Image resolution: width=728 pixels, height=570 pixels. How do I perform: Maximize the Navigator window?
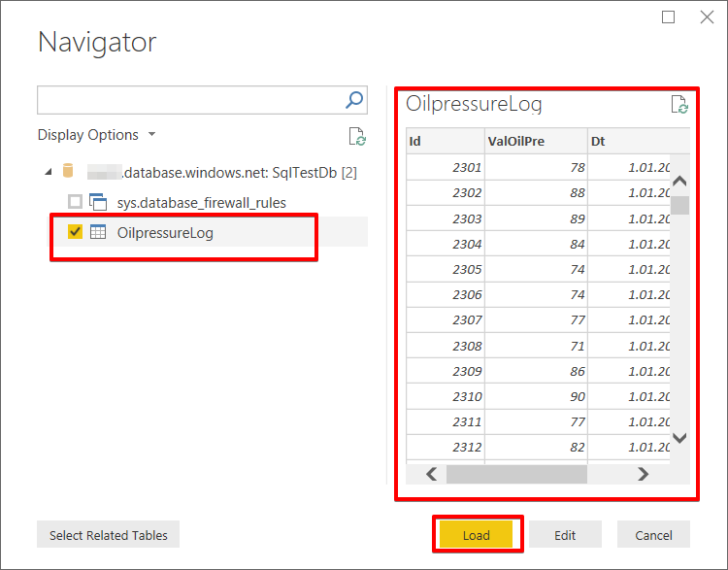tap(668, 17)
